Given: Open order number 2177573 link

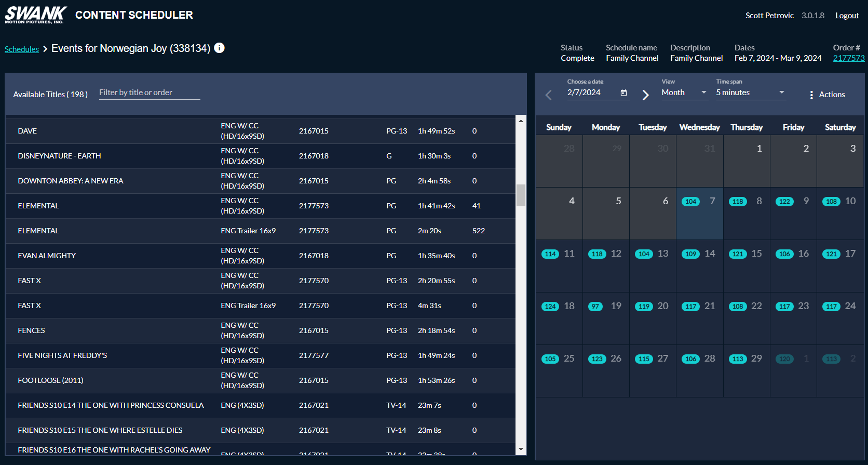Looking at the screenshot, I should click(x=848, y=58).
